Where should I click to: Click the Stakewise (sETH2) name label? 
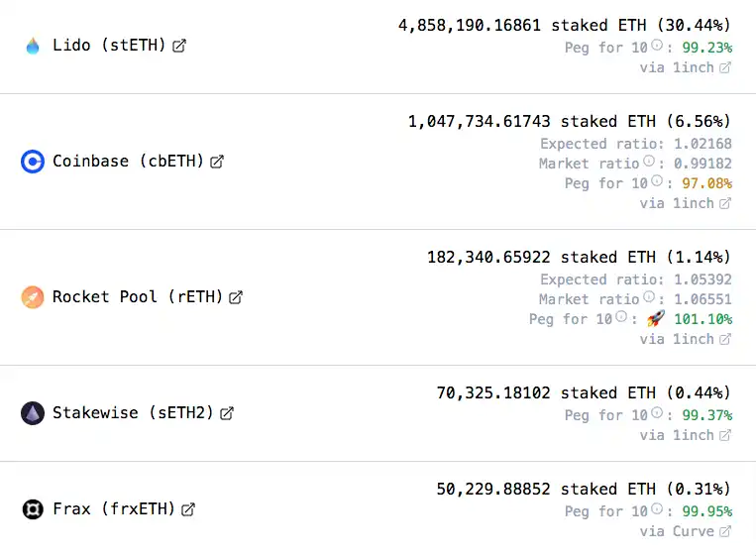(133, 412)
